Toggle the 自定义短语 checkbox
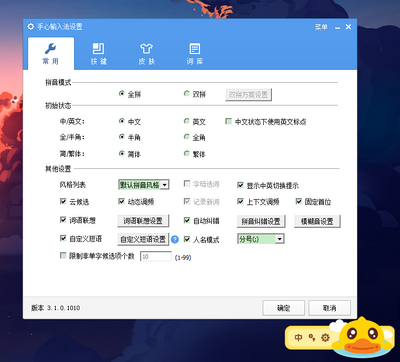This screenshot has width=400, height=362. 63,238
